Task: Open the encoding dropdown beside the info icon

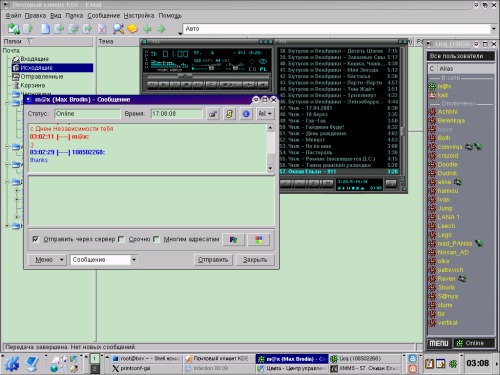Action: [265, 114]
